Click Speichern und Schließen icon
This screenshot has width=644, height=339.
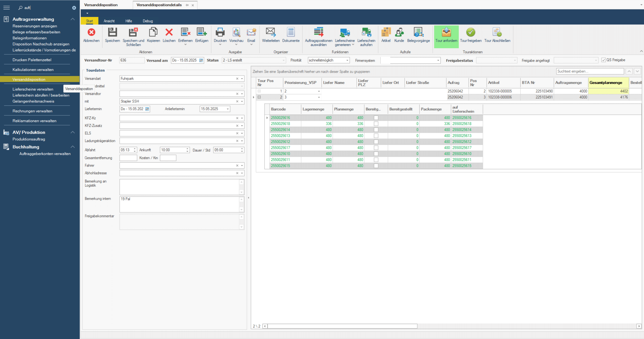click(x=133, y=32)
